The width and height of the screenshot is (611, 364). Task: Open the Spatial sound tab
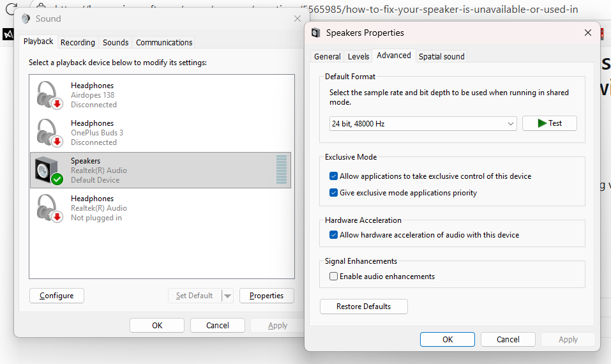tap(442, 56)
